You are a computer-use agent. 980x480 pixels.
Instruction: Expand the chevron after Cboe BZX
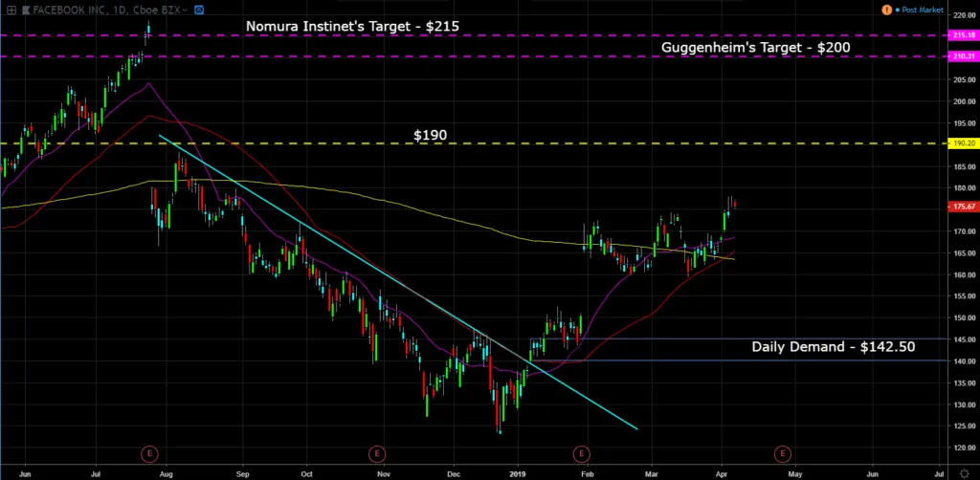coord(186,11)
